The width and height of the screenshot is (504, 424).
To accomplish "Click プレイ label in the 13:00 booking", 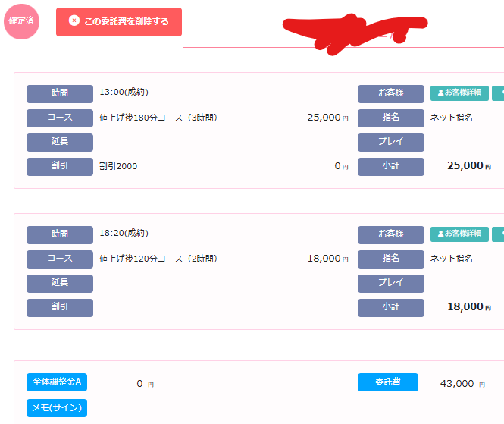I will click(391, 143).
